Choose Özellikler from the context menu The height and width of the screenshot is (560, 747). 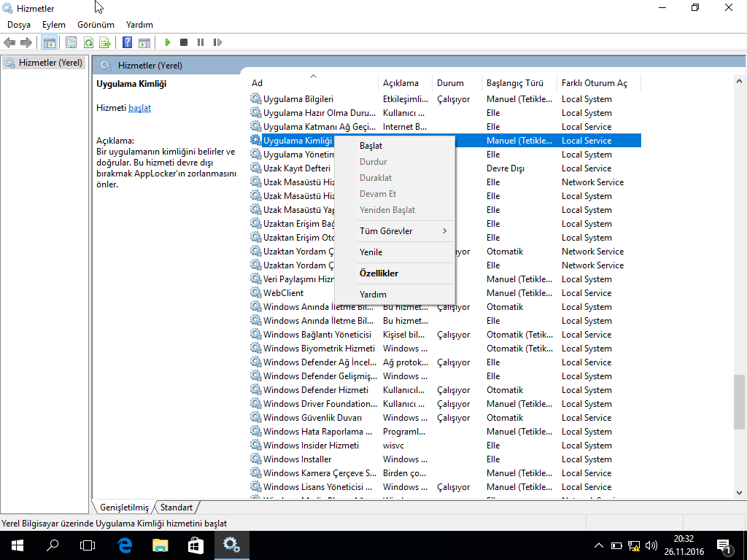tap(379, 273)
